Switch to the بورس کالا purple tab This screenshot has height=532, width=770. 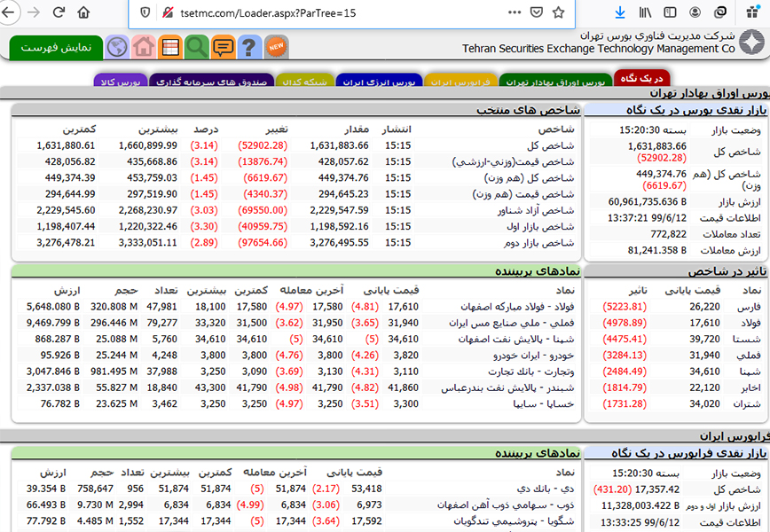121,81
